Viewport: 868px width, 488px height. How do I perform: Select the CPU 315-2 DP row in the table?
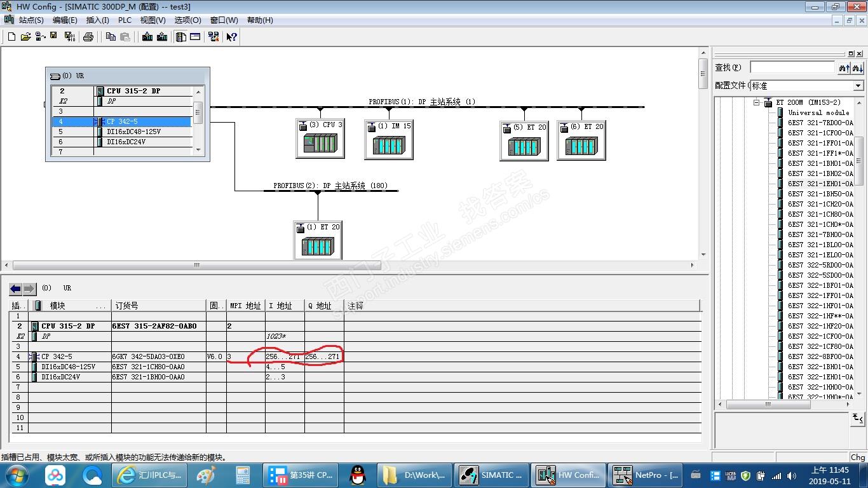coord(356,326)
